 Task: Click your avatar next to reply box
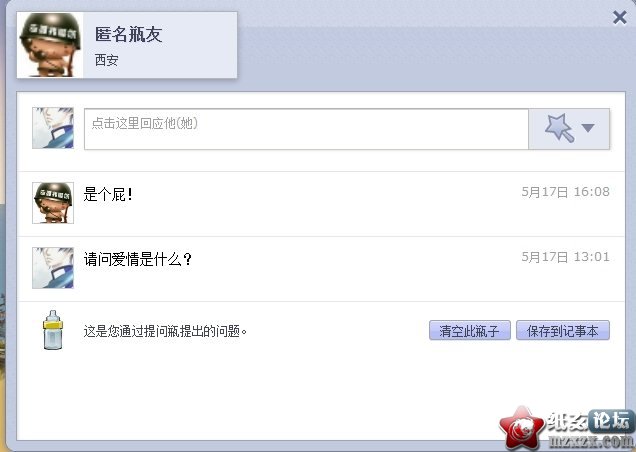(x=53, y=128)
